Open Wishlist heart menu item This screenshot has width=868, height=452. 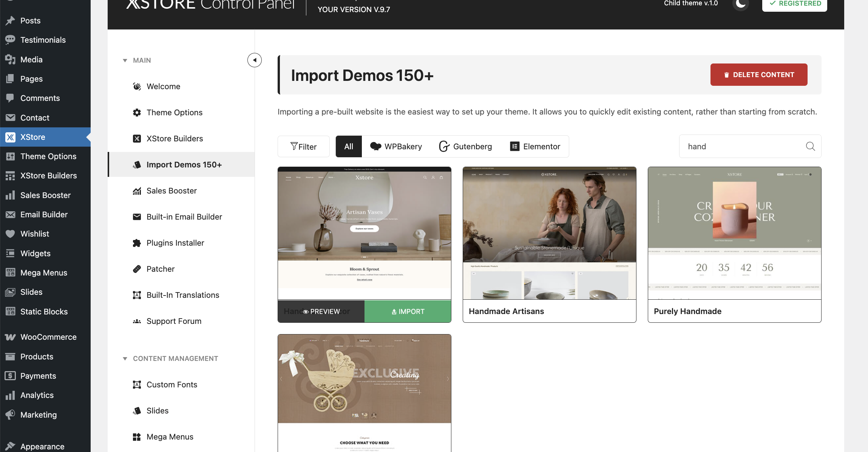(34, 234)
